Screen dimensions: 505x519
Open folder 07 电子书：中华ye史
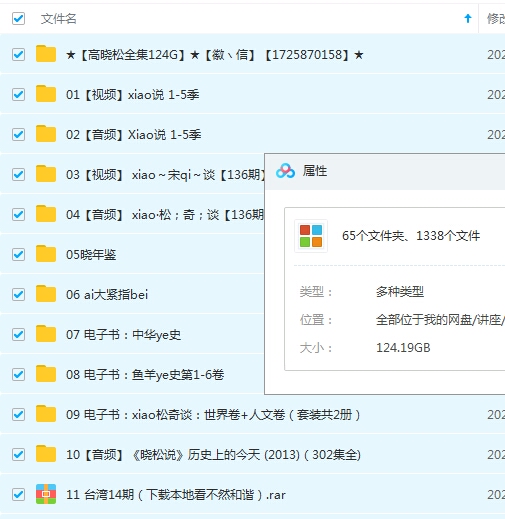(123, 335)
